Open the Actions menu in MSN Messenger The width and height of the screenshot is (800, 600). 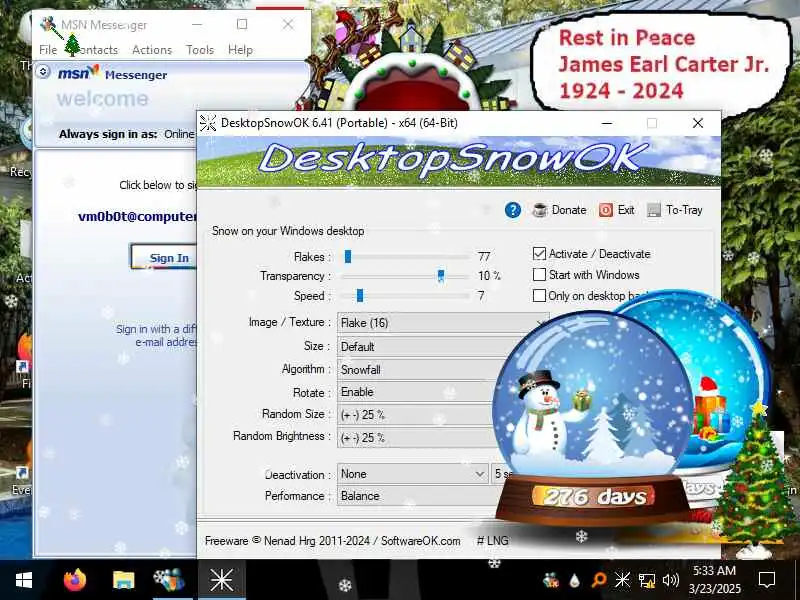tap(152, 50)
